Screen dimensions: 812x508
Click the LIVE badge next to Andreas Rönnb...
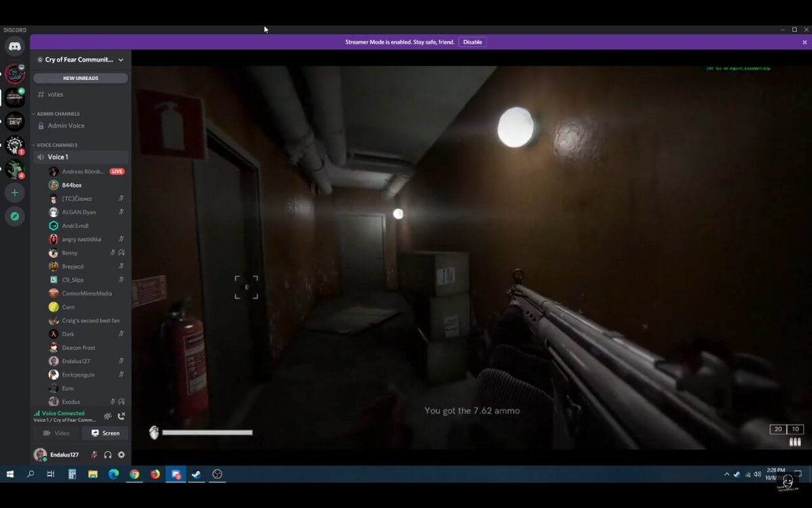click(x=117, y=171)
